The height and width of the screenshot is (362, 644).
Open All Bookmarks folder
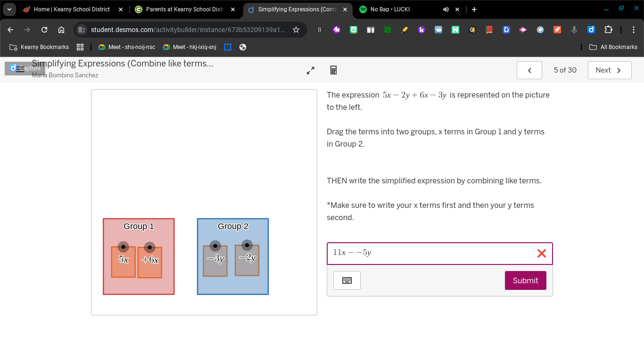click(613, 47)
